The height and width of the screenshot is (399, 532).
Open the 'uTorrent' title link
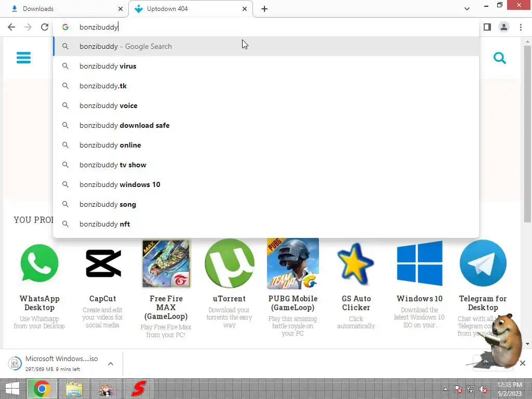click(229, 299)
